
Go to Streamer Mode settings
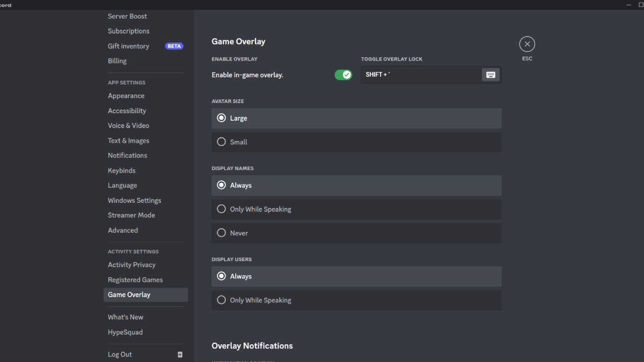pos(131,215)
